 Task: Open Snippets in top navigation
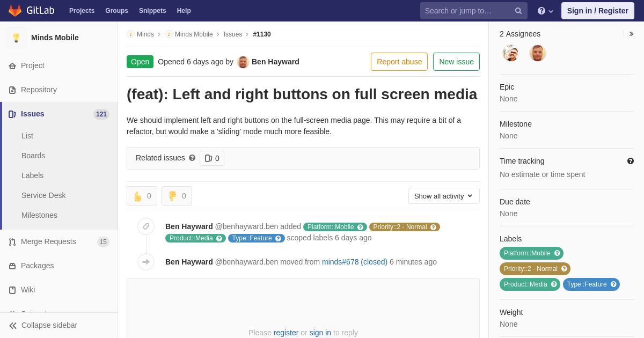[152, 11]
